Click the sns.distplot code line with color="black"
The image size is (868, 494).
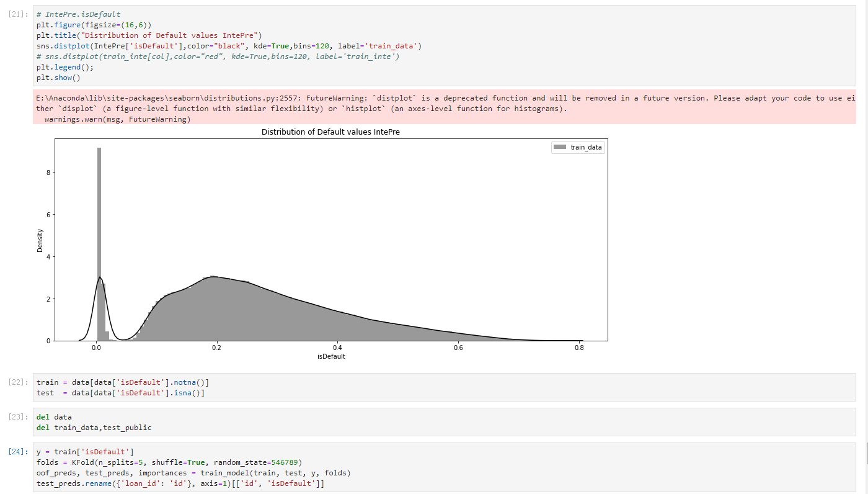pyautogui.click(x=229, y=46)
